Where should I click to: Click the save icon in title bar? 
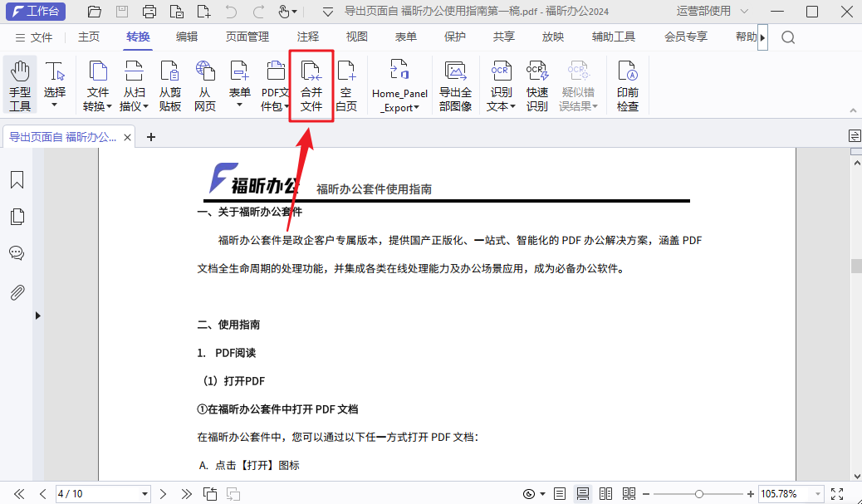click(122, 12)
